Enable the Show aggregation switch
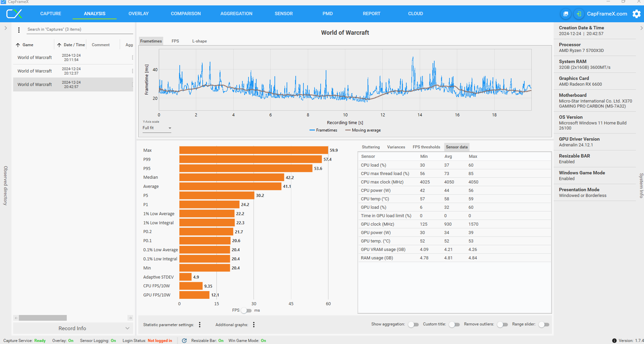Image resolution: width=644 pixels, height=344 pixels. click(413, 324)
